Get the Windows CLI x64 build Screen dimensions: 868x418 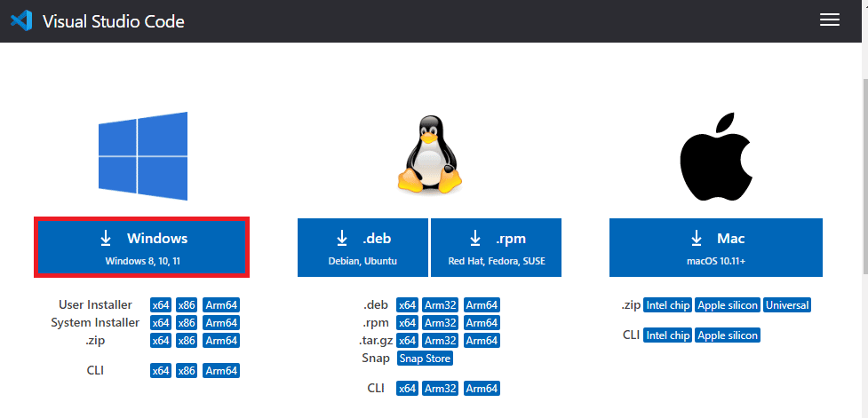click(x=161, y=371)
